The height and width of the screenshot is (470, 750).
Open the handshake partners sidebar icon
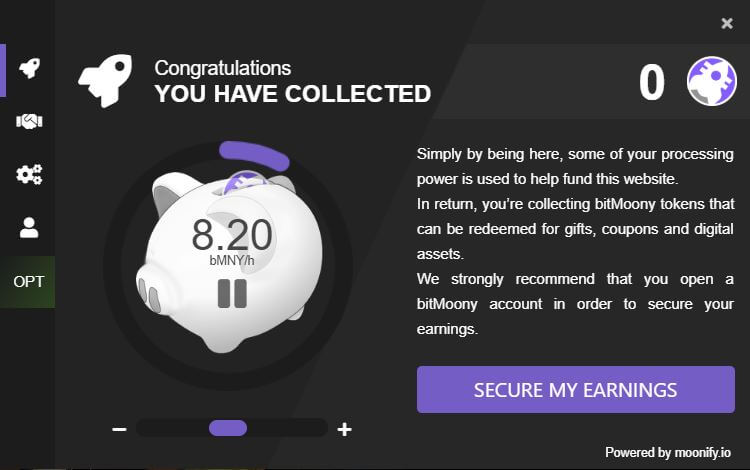pos(29,121)
